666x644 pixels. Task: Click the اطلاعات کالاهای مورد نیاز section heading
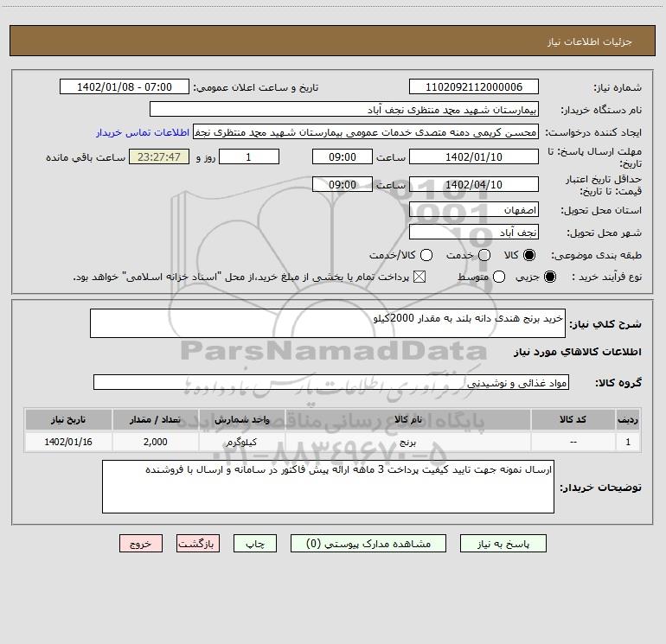[x=578, y=352]
